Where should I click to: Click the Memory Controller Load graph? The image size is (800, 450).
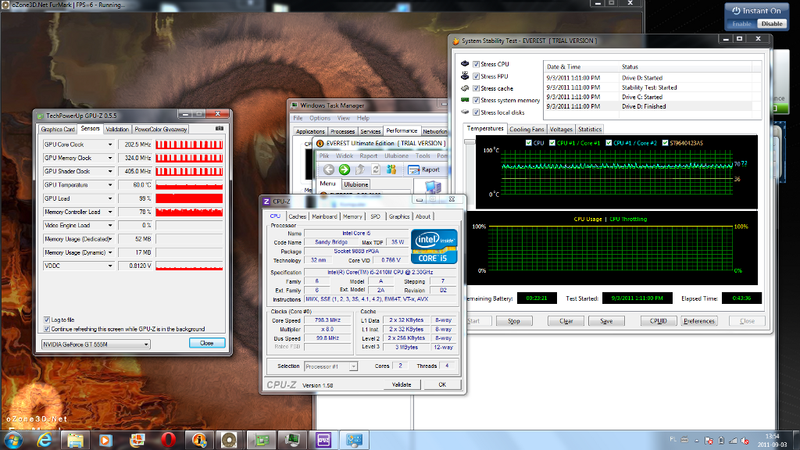click(189, 212)
